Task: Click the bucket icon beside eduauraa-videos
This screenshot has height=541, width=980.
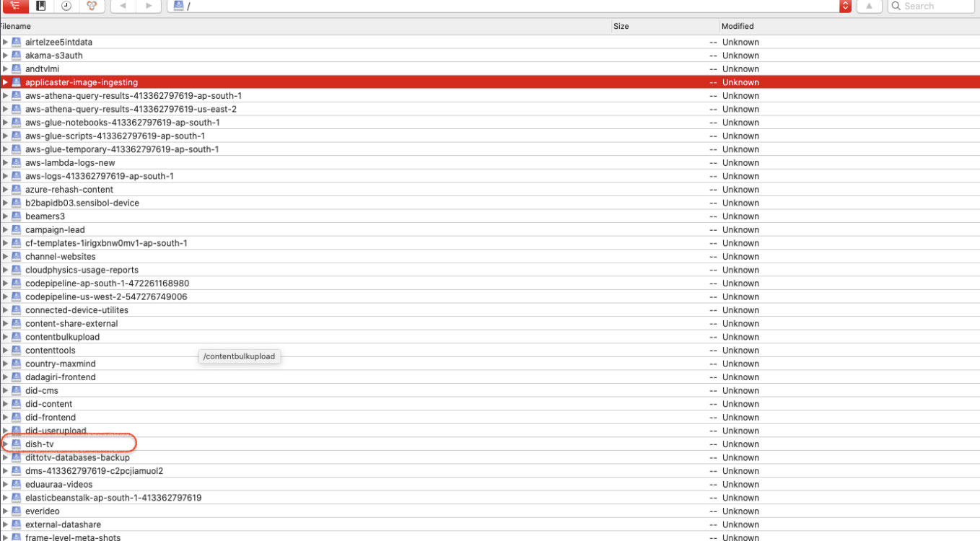Action: pos(16,484)
